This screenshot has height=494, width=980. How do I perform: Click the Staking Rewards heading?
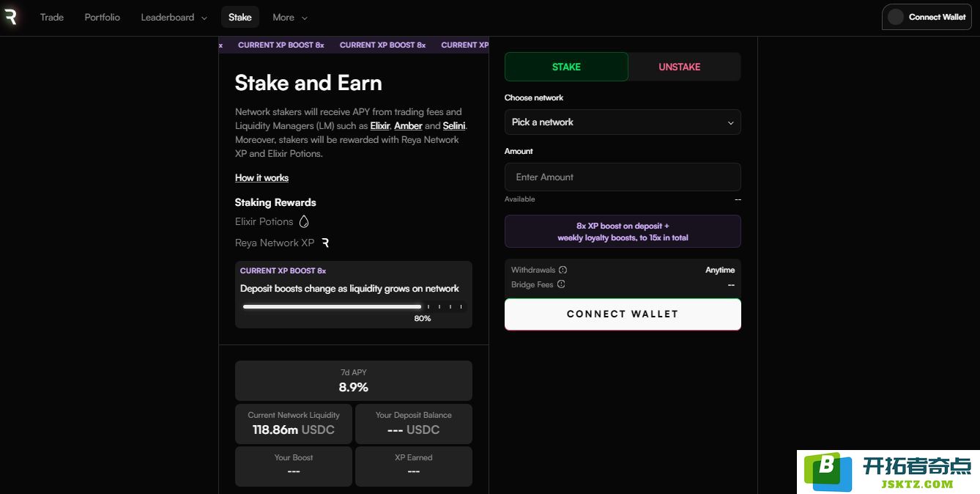tap(275, 202)
